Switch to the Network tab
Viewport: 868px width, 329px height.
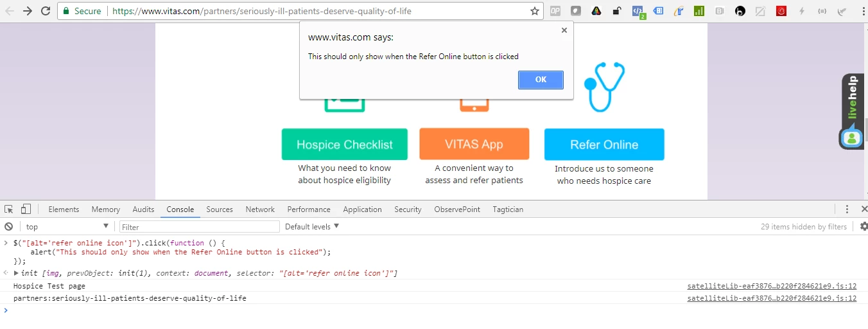point(260,209)
